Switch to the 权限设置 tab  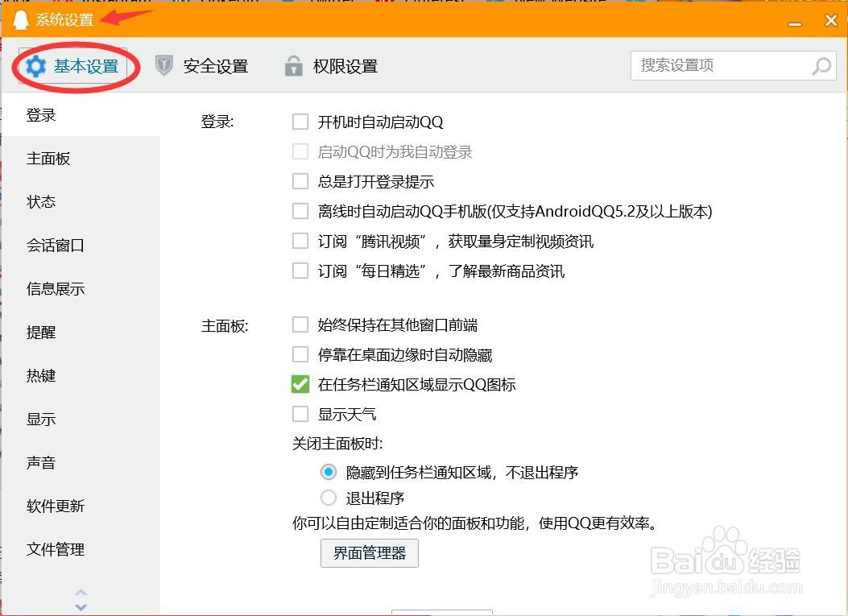coord(331,66)
